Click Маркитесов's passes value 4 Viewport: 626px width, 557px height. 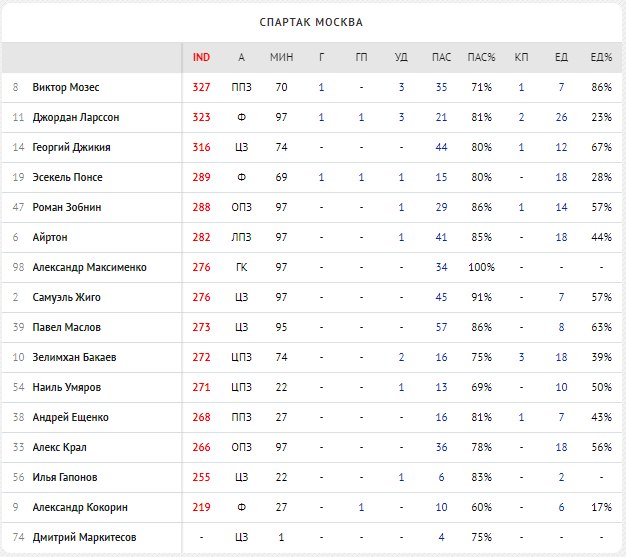(x=441, y=537)
